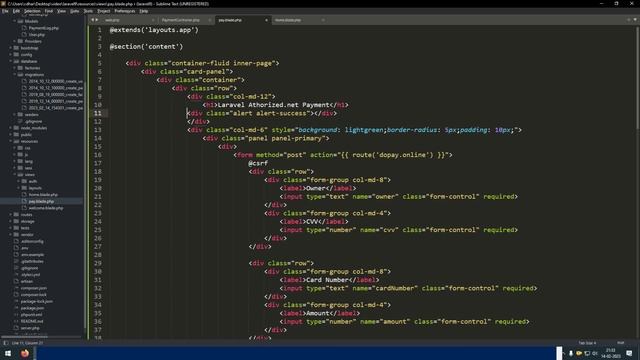Select the tests folder
640x360 pixels.
25,228
